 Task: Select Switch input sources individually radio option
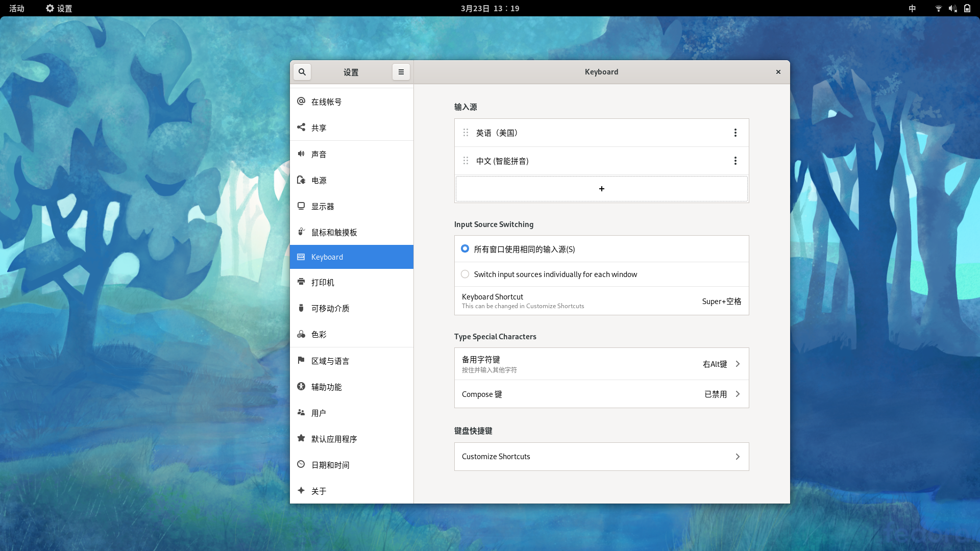(465, 274)
